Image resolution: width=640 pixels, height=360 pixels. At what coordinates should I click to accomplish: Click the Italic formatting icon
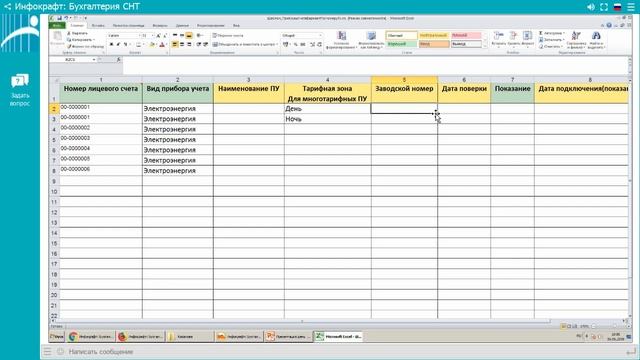118,44
